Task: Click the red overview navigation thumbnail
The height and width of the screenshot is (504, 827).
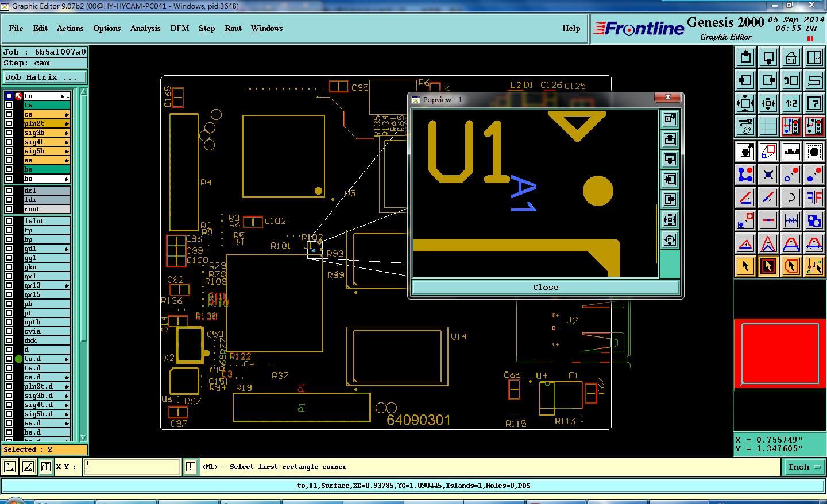Action: point(780,354)
